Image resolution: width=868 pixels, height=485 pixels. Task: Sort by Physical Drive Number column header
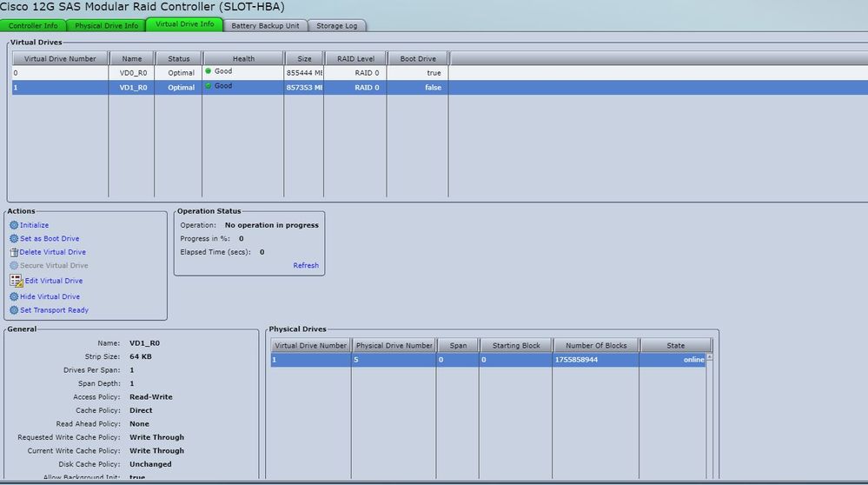394,345
